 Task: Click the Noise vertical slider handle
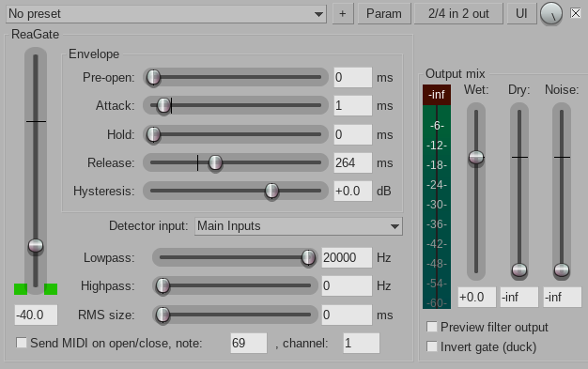click(x=562, y=269)
